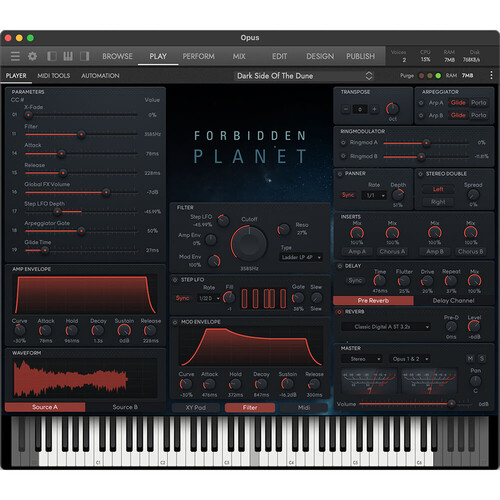Viewport: 500px width, 500px height.
Task: Adjust the Master Volume slider
Action: pos(415,404)
